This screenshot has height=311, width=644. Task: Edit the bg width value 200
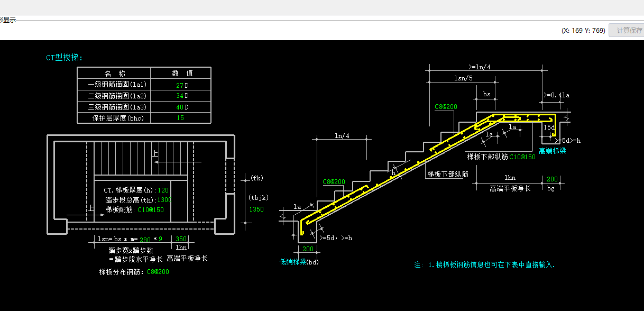point(552,179)
